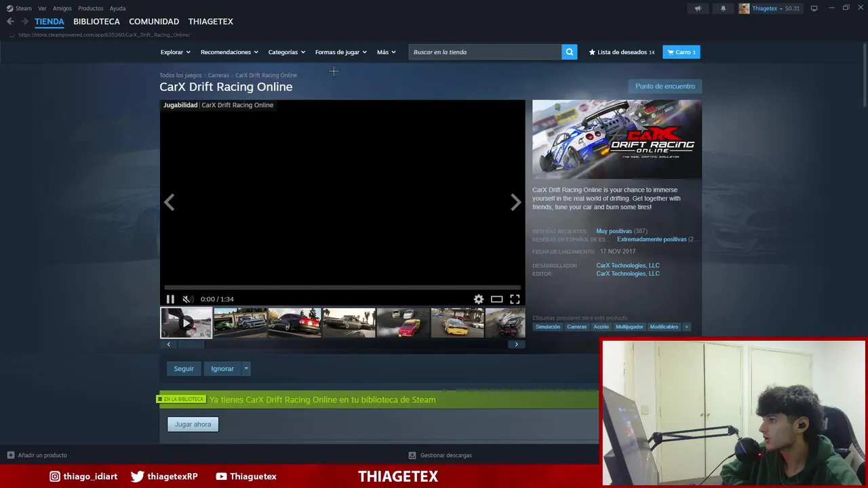The width and height of the screenshot is (868, 488).
Task: Switch to the TIENDA tab
Action: point(50,22)
